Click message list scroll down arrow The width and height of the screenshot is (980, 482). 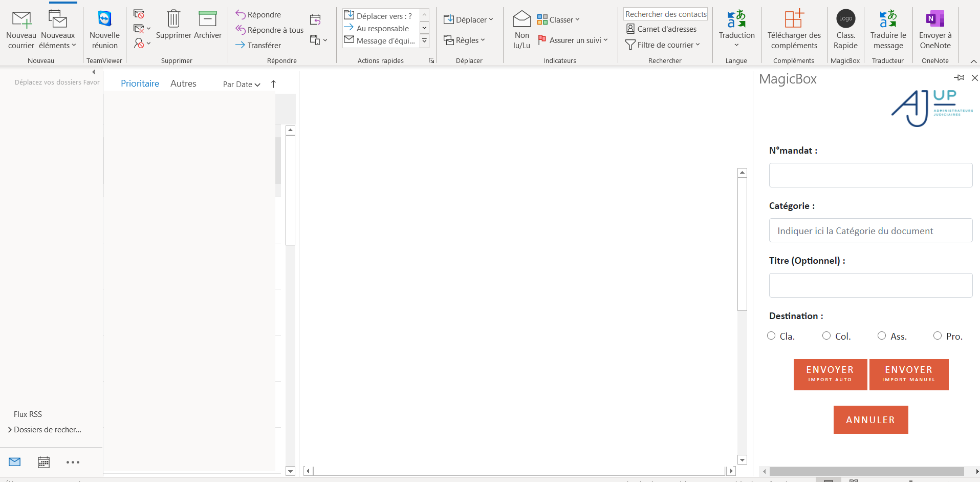coord(290,471)
